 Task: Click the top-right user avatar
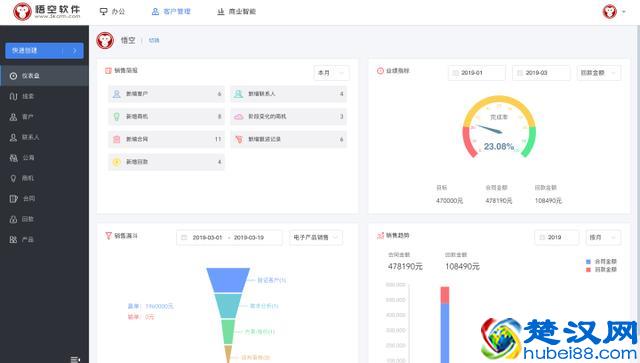coord(610,11)
